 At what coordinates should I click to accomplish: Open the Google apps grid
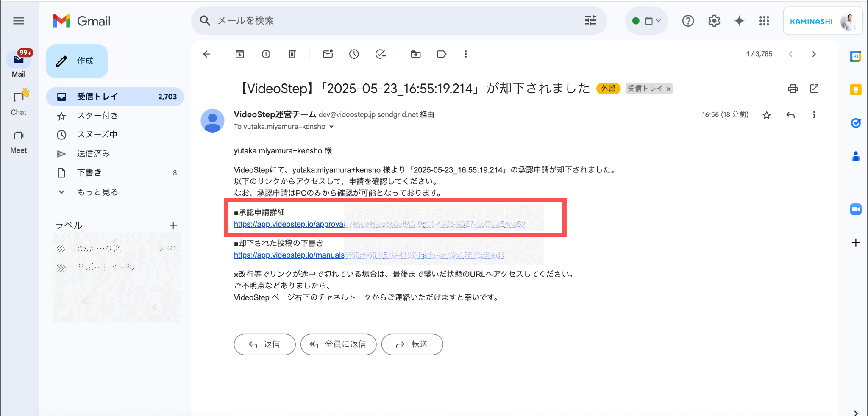click(764, 21)
